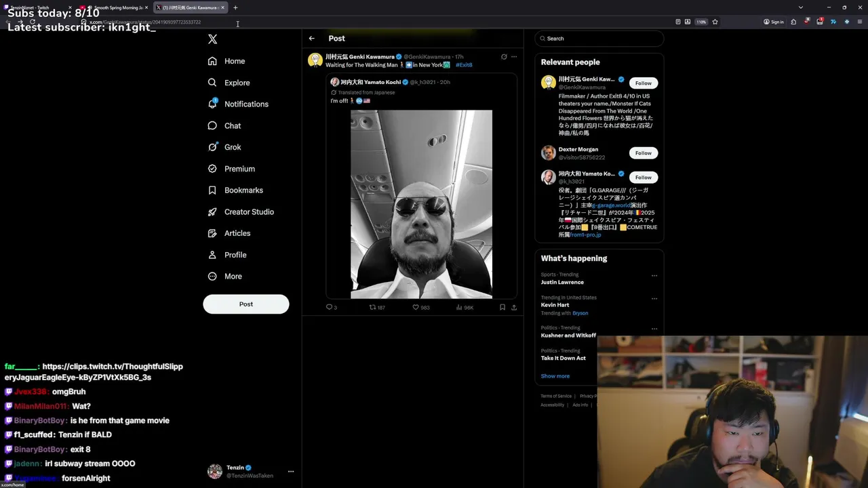Open the #Exit8 hashtag link
This screenshot has height=488, width=868.
pos(464,65)
